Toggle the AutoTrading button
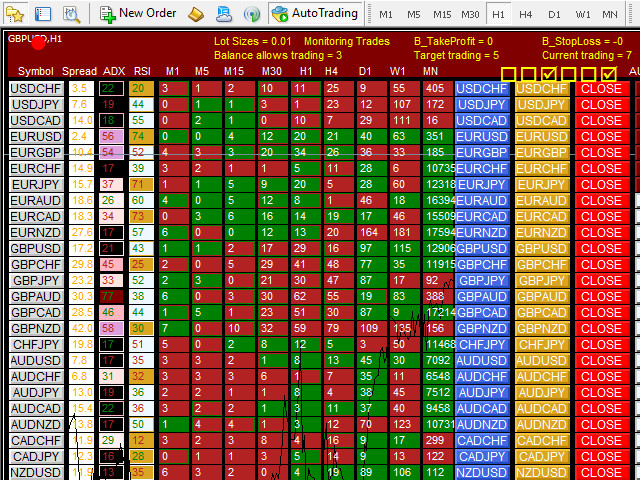The width and height of the screenshot is (640, 480). pos(315,13)
